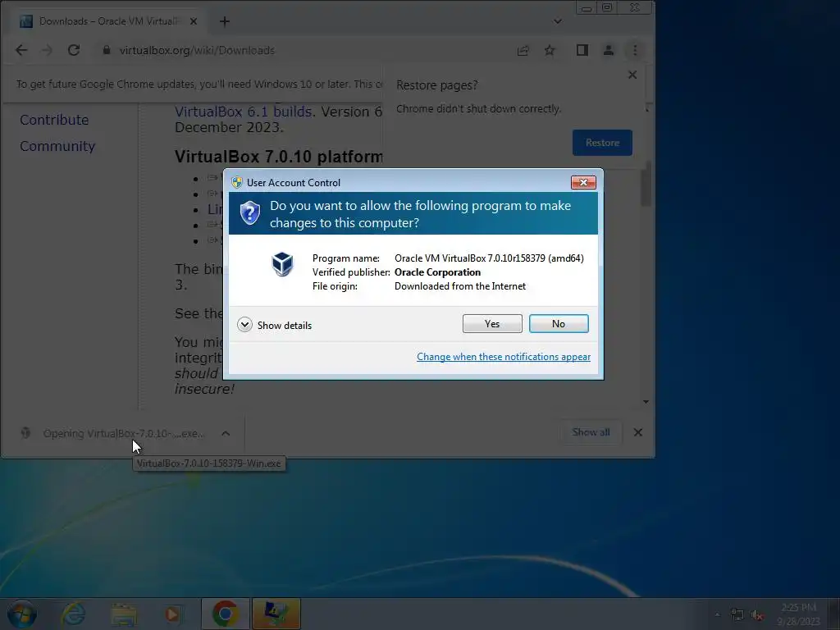Go forward in Chrome browser
The height and width of the screenshot is (630, 840).
47,50
